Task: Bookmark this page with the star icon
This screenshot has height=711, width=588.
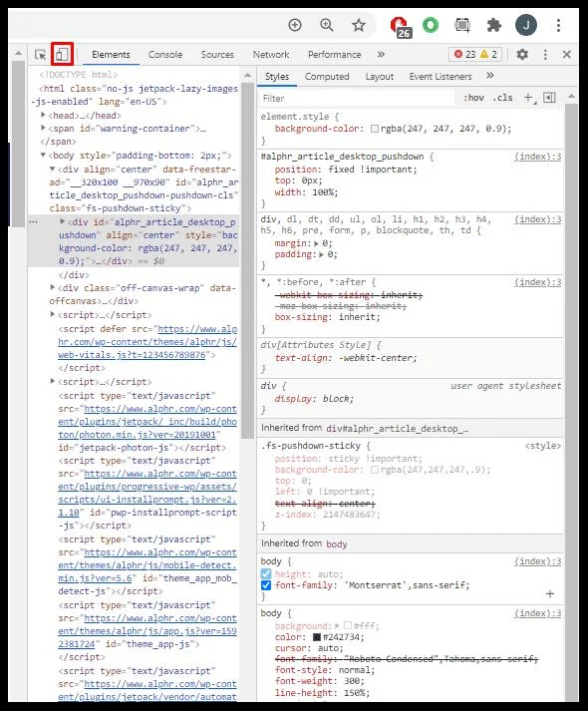Action: 359,25
